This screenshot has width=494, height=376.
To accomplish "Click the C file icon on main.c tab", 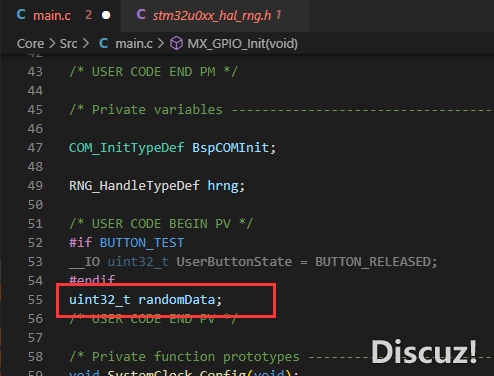I will (x=21, y=15).
